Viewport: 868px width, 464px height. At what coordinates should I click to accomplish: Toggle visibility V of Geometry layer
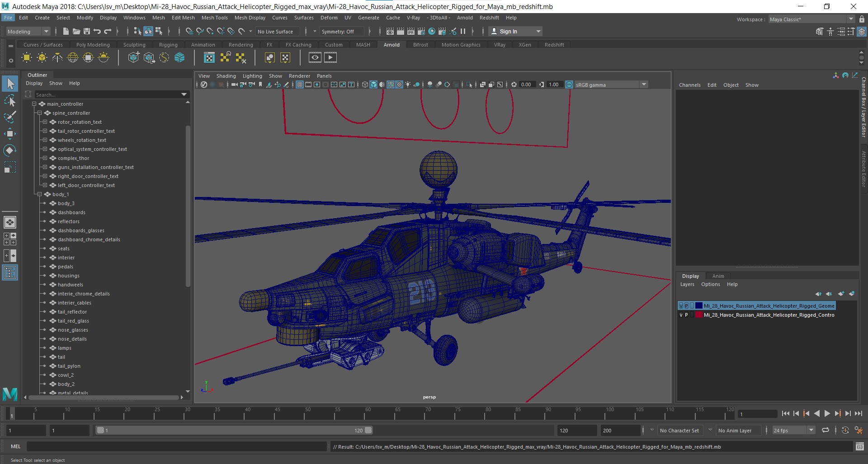(x=681, y=306)
